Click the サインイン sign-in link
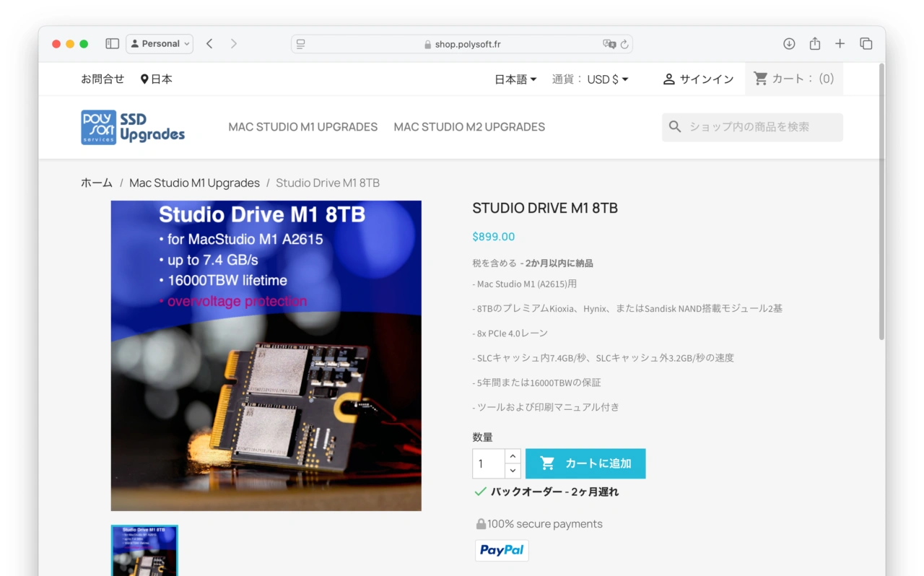Viewport: 924px width, 576px height. pos(698,79)
